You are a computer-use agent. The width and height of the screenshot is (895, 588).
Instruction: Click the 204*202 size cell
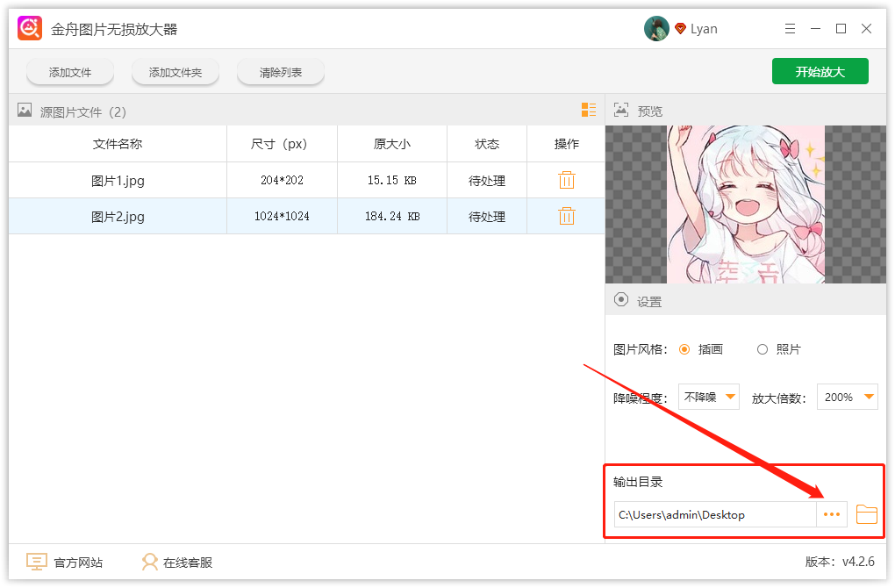pos(282,181)
